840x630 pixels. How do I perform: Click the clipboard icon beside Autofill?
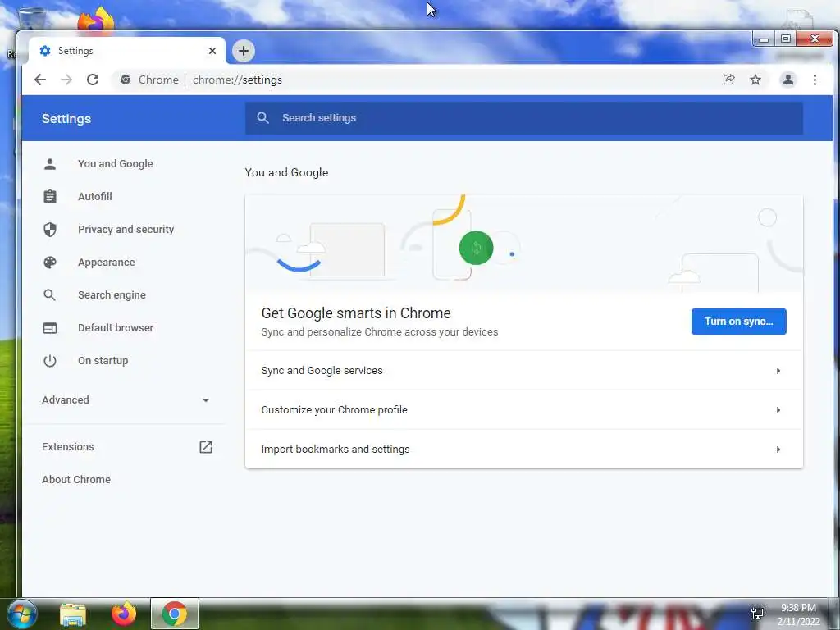coord(50,197)
